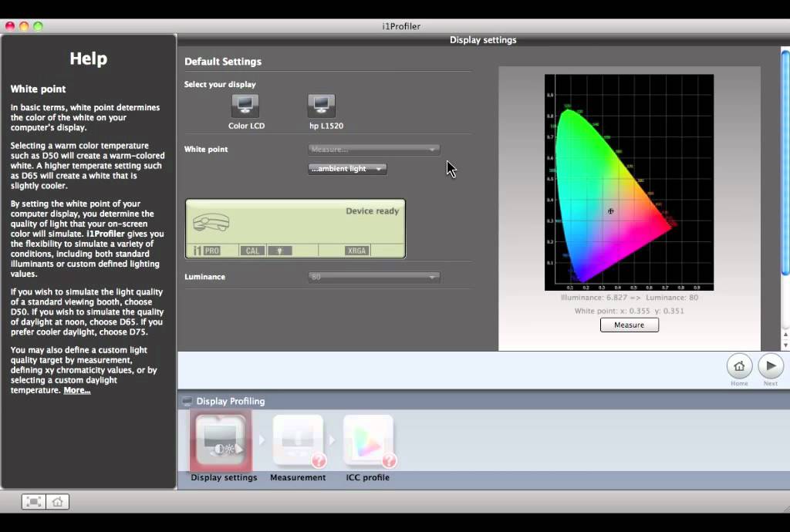Click the home icon in bottom toolbar
790x532 pixels.
[57, 502]
